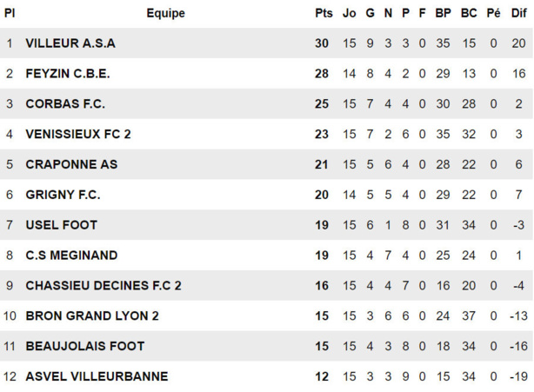The height and width of the screenshot is (392, 534).
Task: Open the VENISSIEUX FC 2 team row
Action: (x=78, y=134)
